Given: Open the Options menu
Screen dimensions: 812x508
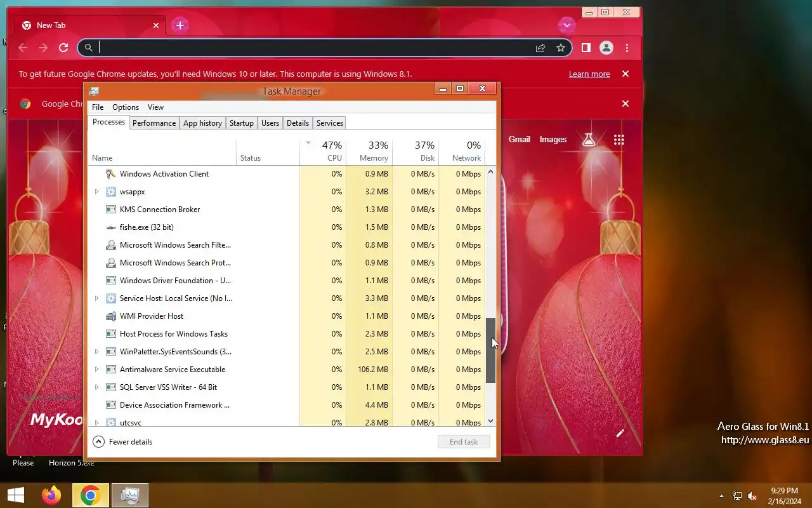Looking at the screenshot, I should (126, 107).
